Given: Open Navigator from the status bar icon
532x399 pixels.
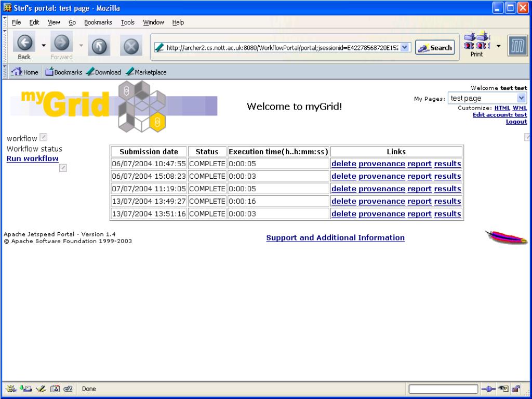Looking at the screenshot, I should pos(11,389).
